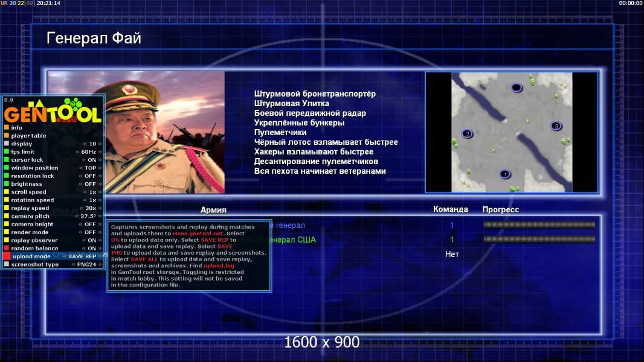Click the yellow square beside replay speed

click(x=6, y=208)
